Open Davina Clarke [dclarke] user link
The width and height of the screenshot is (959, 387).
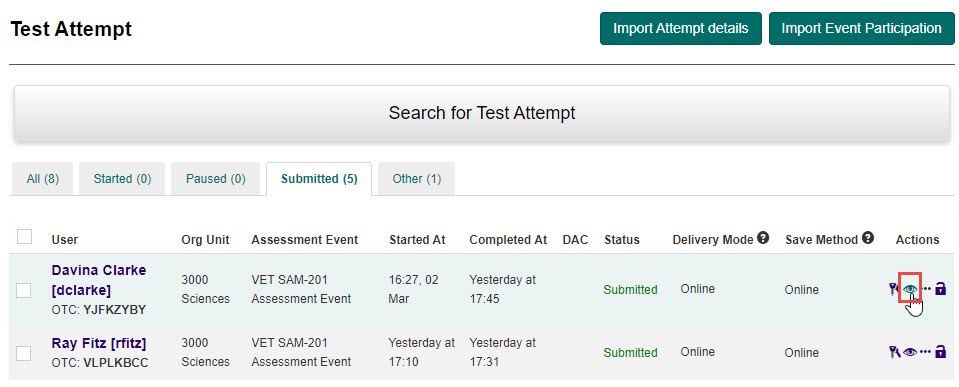pos(98,279)
